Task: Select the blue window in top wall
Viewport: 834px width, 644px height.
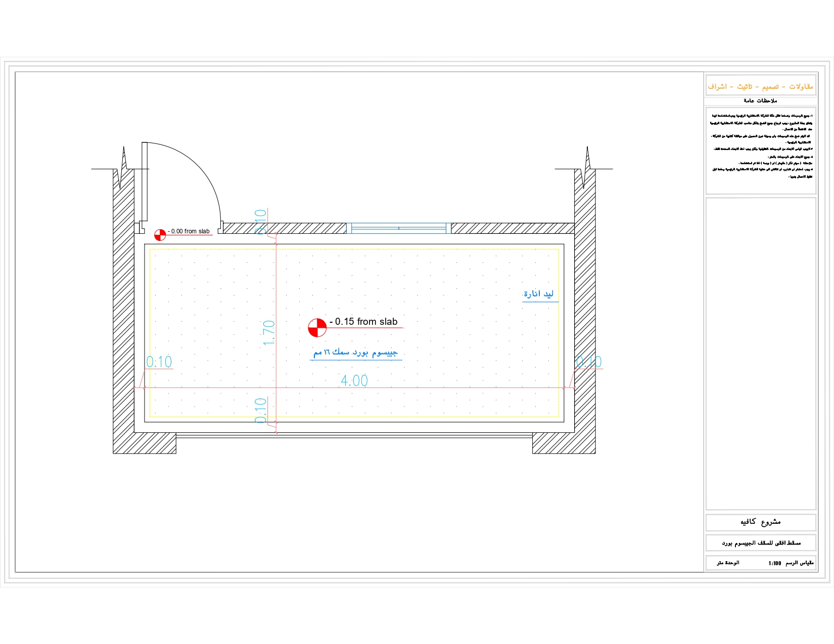Action: [399, 228]
